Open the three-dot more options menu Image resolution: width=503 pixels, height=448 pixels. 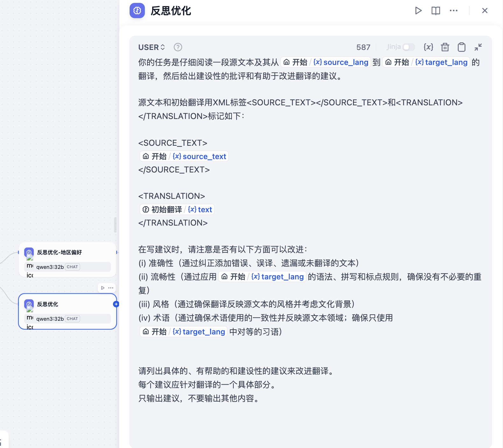click(x=453, y=10)
